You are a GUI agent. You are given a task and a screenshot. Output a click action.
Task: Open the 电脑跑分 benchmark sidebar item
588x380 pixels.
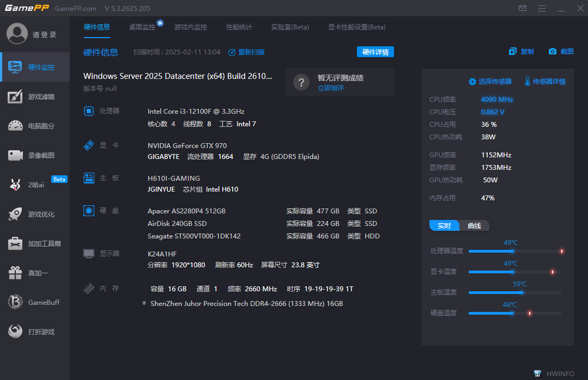[35, 126]
